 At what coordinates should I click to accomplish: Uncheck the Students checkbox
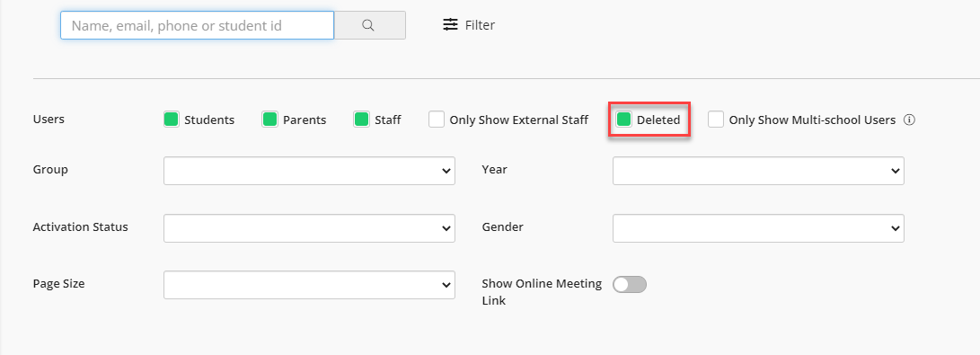[x=172, y=120]
